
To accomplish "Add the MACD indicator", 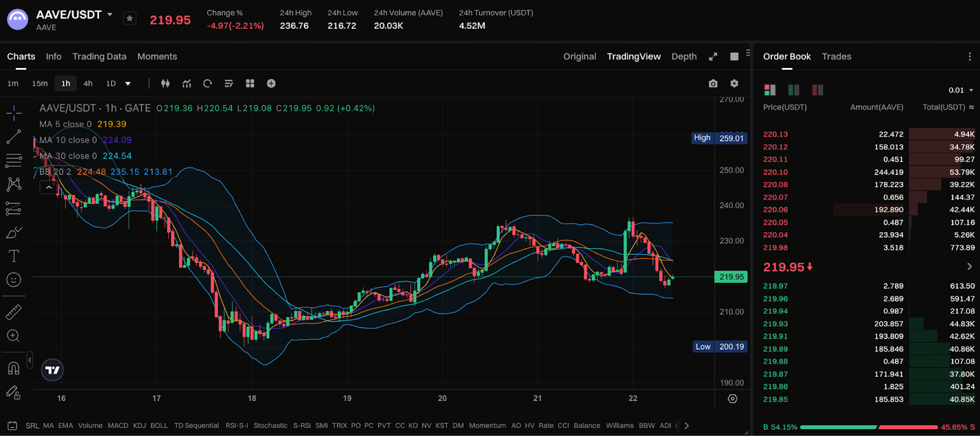I will tap(118, 426).
